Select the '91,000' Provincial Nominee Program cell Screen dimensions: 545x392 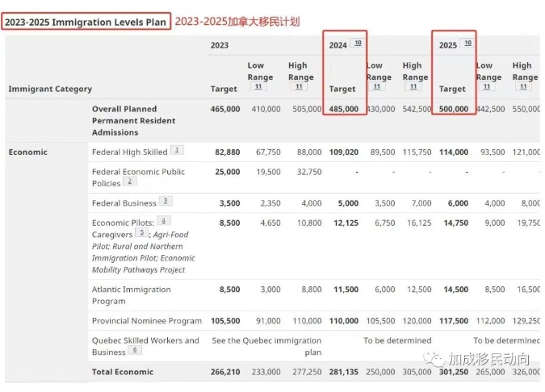[x=268, y=321]
